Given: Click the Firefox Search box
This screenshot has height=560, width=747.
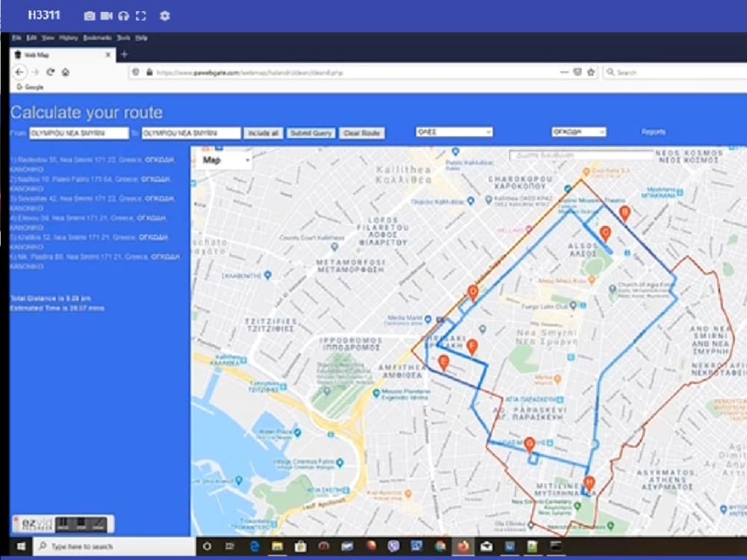Looking at the screenshot, I should point(675,72).
